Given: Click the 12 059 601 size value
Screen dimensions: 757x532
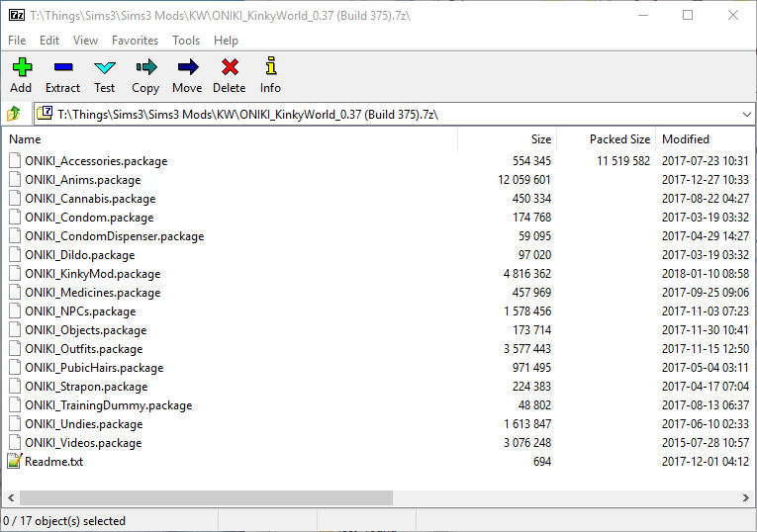Looking at the screenshot, I should pyautogui.click(x=524, y=179).
